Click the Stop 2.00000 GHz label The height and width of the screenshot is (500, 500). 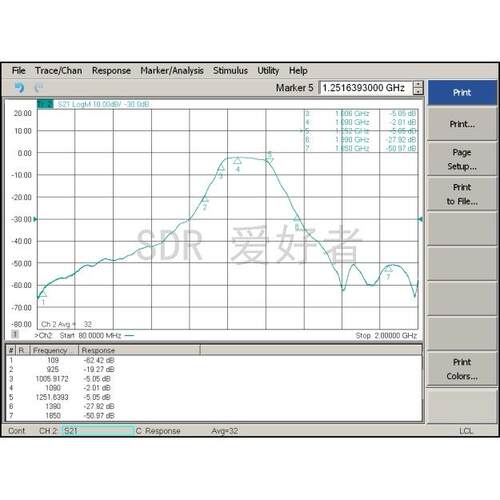pos(386,335)
